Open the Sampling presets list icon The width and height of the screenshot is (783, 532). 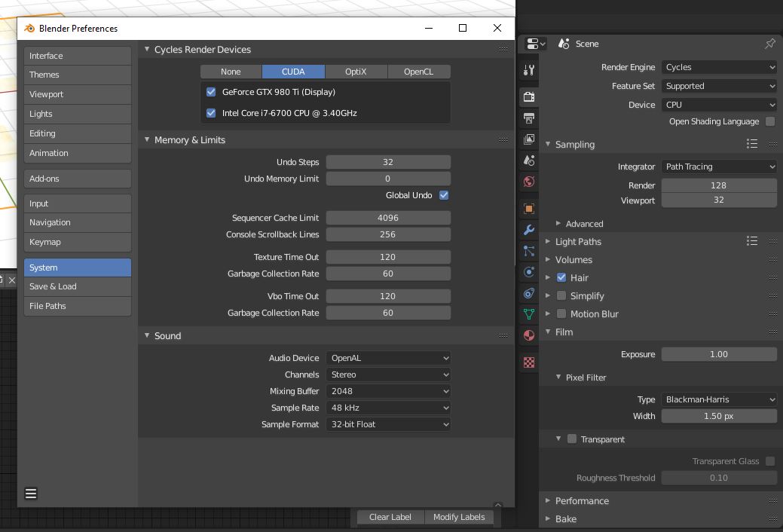pos(752,144)
